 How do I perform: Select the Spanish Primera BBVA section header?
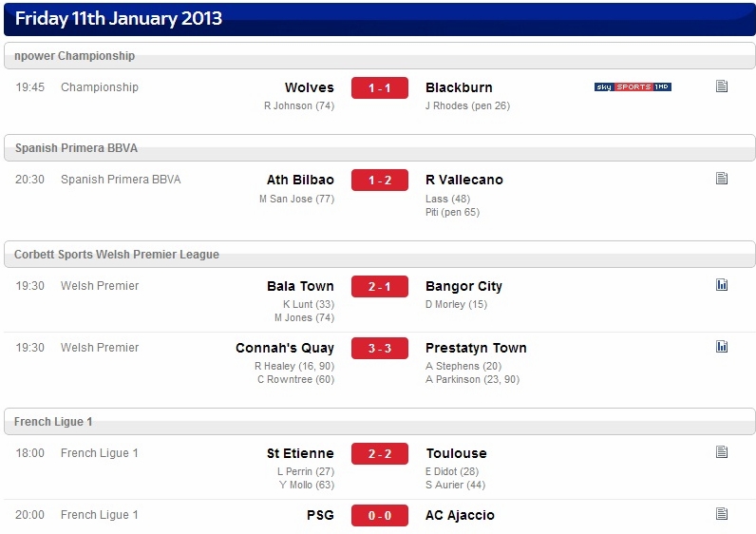(x=380, y=148)
